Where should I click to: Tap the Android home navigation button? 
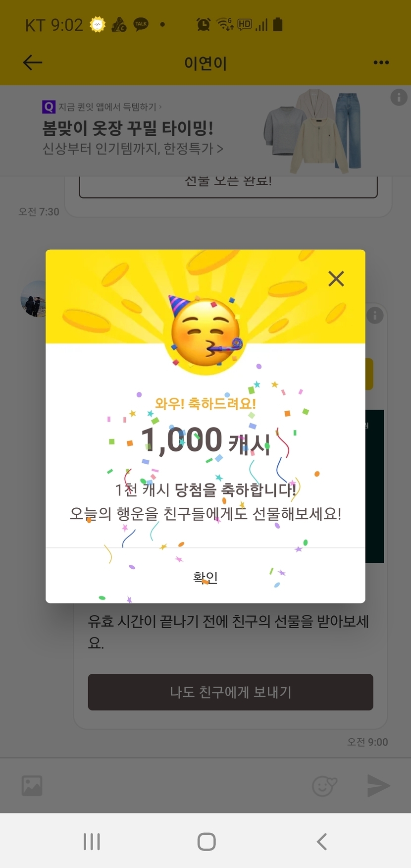point(206,841)
